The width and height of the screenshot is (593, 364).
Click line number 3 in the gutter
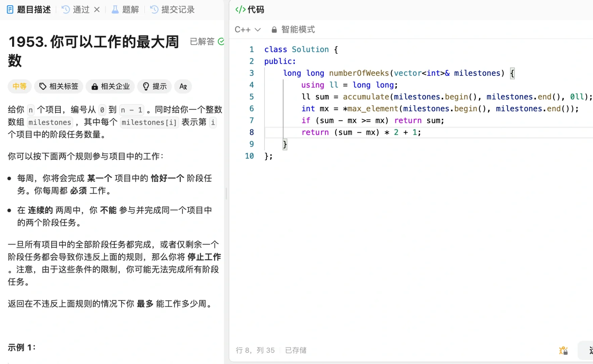pos(252,73)
